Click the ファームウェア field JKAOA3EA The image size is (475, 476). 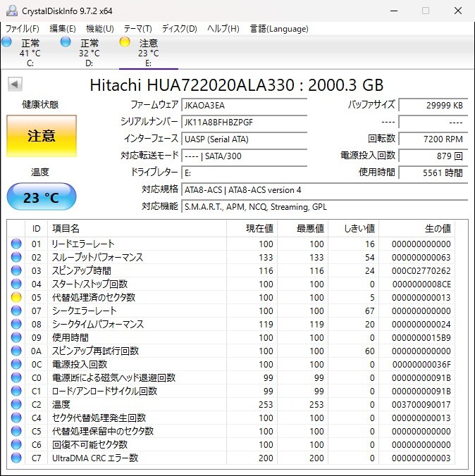tap(244, 105)
